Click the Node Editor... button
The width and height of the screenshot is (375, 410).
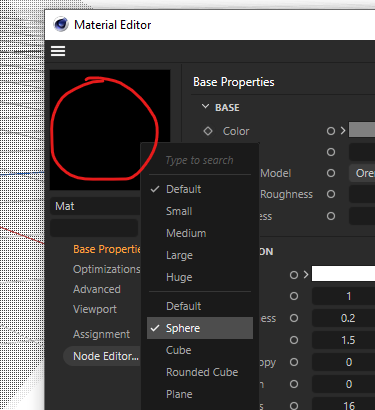click(102, 356)
